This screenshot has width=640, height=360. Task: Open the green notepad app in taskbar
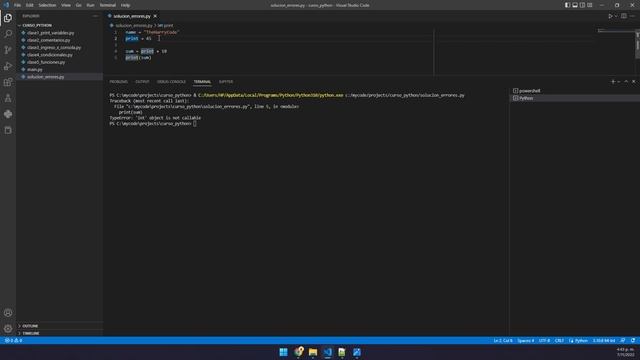click(342, 352)
